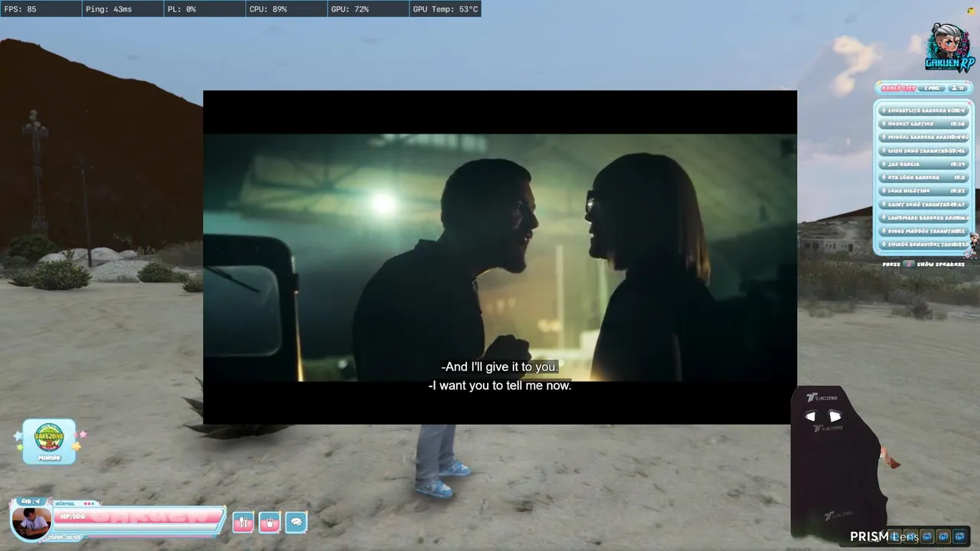Screen dimensions: 980x551
Task: Click the player ID : 4 label
Action: pos(30,501)
